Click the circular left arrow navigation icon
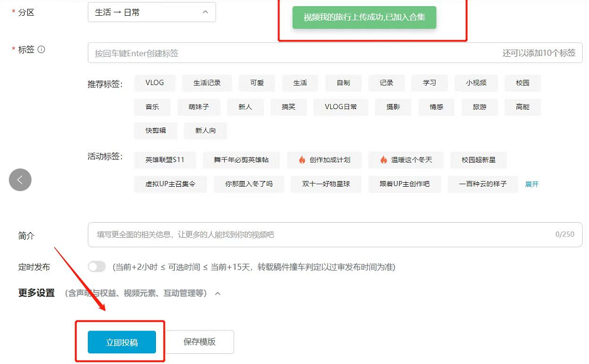Screen dimensions: 589x364 20,180
